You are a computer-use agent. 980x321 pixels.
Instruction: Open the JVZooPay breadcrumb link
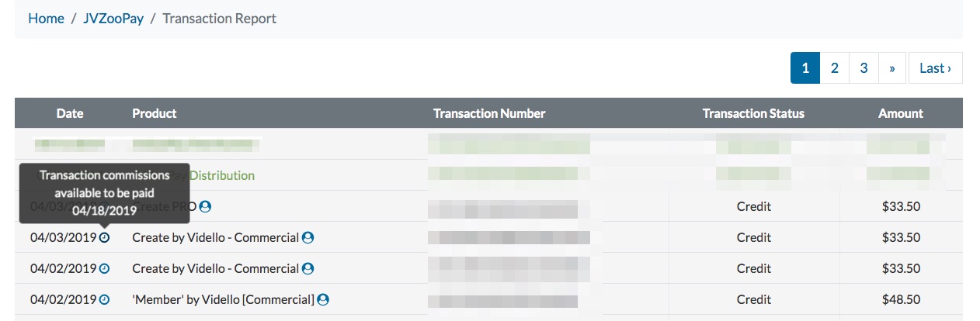pos(113,19)
